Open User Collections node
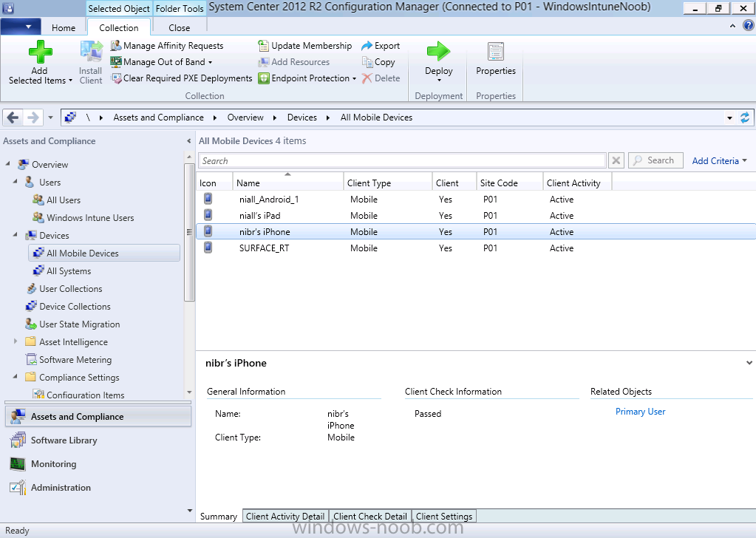The height and width of the screenshot is (538, 756). click(x=70, y=289)
